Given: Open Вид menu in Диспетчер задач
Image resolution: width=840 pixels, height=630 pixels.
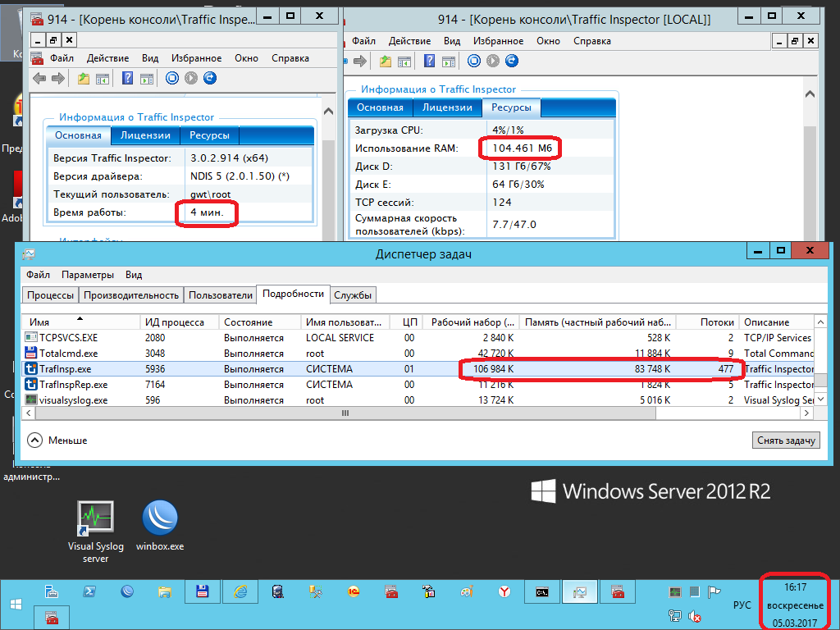Looking at the screenshot, I should click(x=134, y=275).
